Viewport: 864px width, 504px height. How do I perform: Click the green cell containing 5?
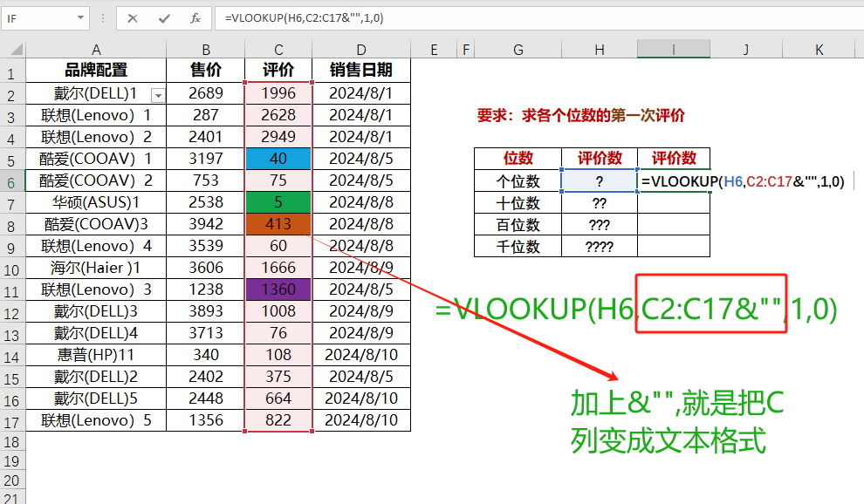coord(278,202)
